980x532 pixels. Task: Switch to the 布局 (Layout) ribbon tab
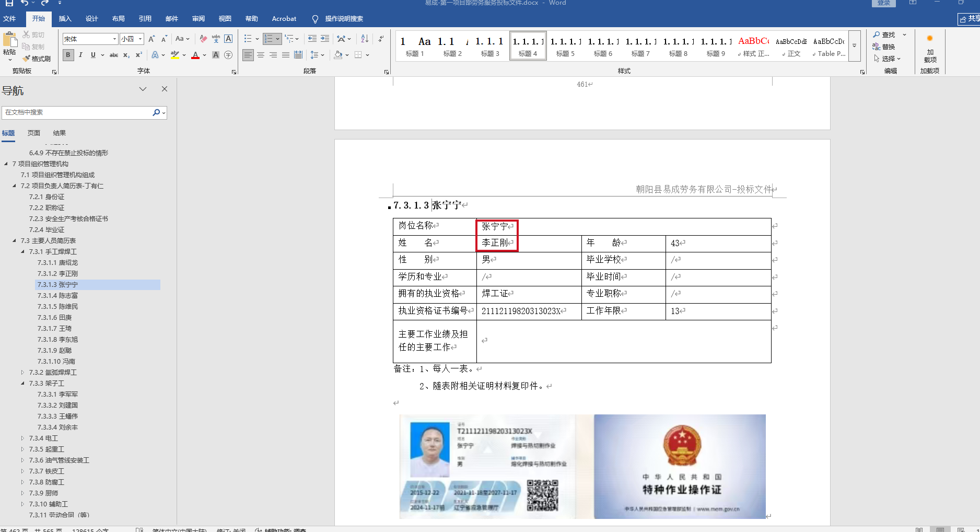(119, 19)
